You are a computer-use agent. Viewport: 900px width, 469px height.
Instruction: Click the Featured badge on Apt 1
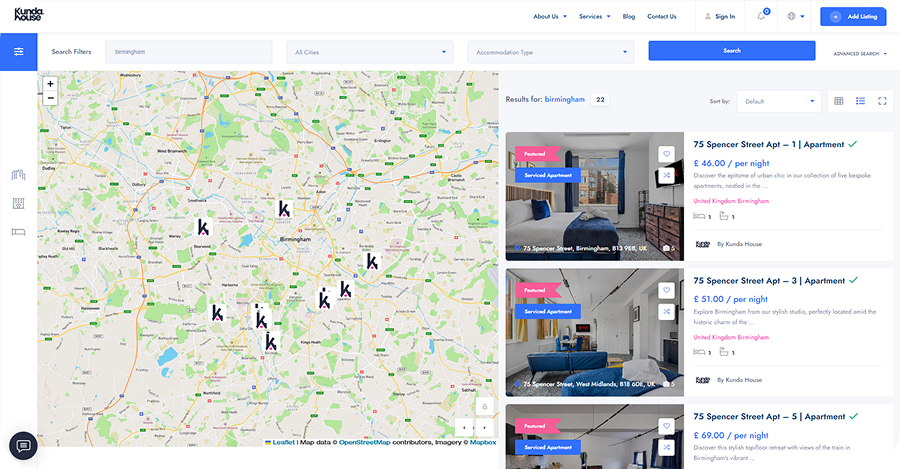(x=537, y=154)
